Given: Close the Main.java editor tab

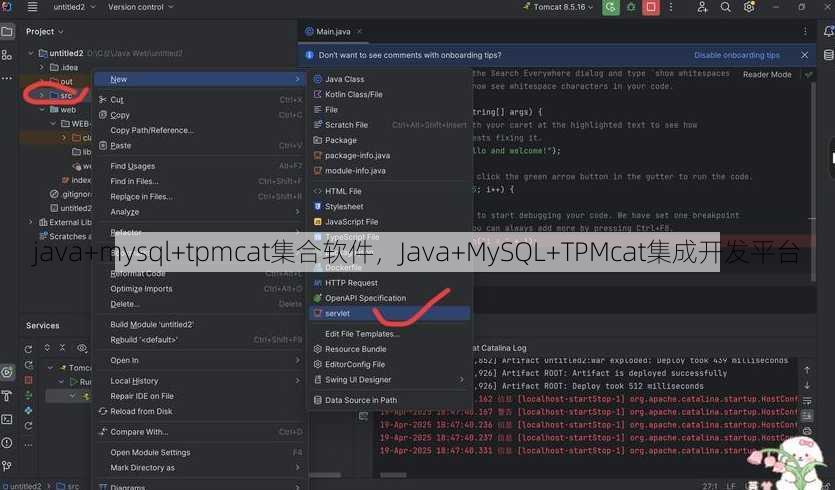Looking at the screenshot, I should [359, 31].
